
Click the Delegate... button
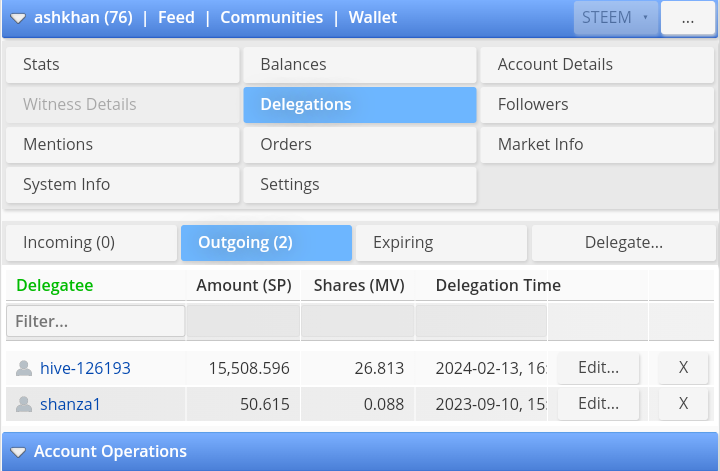tap(623, 242)
